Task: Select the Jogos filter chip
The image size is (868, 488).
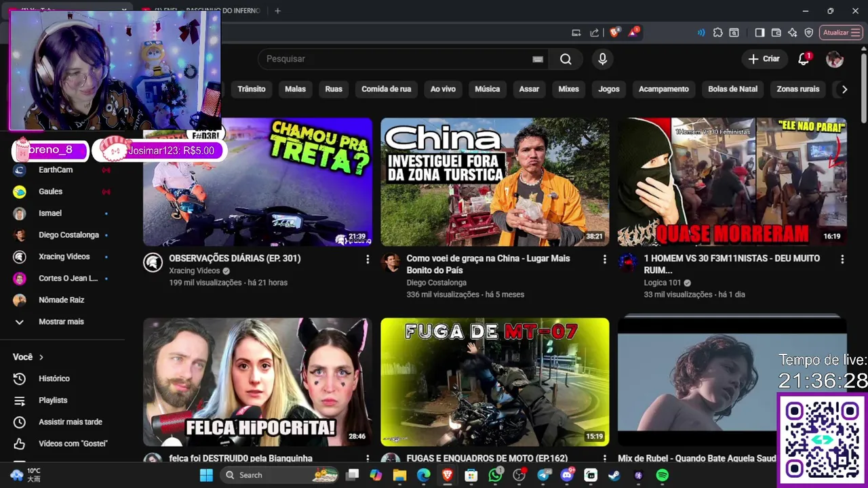Action: (x=608, y=89)
